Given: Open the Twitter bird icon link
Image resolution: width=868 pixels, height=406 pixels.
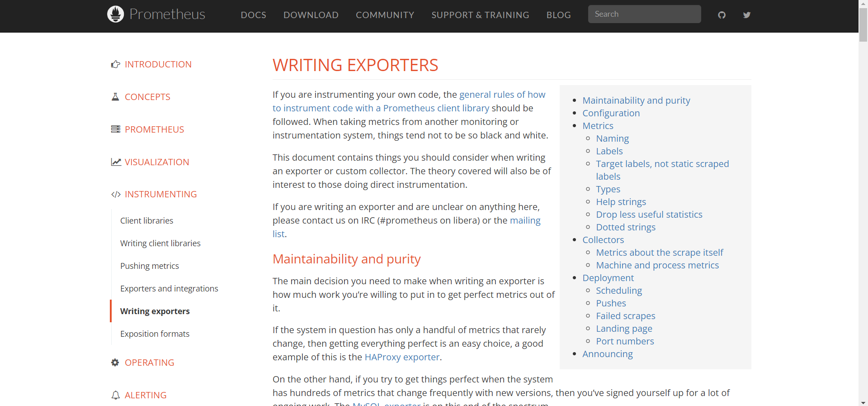Looking at the screenshot, I should click(747, 15).
